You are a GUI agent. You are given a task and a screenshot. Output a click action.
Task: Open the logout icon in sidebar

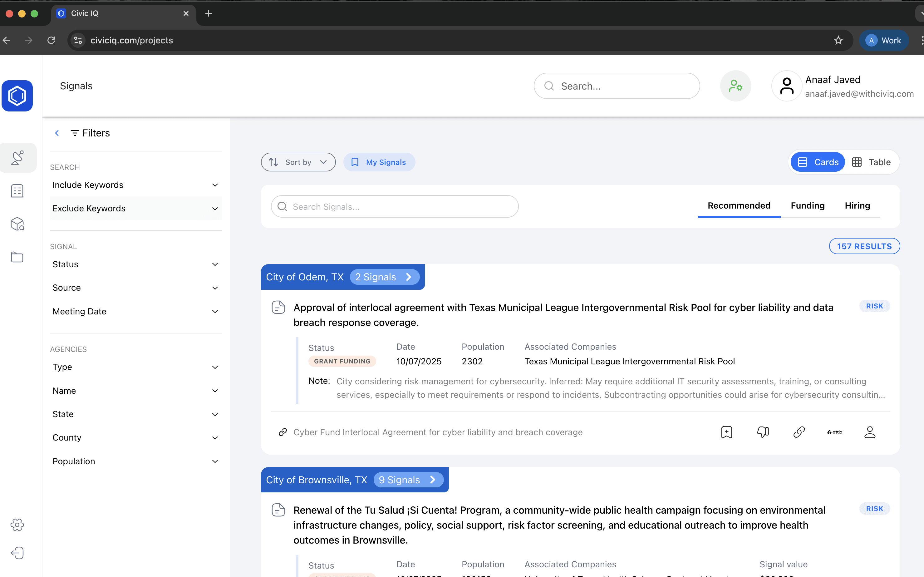[x=17, y=553]
